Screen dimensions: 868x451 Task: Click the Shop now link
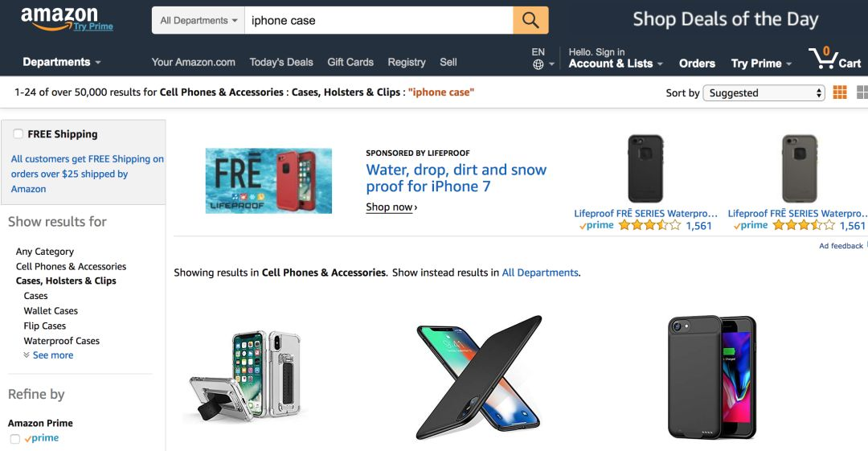[x=391, y=207]
